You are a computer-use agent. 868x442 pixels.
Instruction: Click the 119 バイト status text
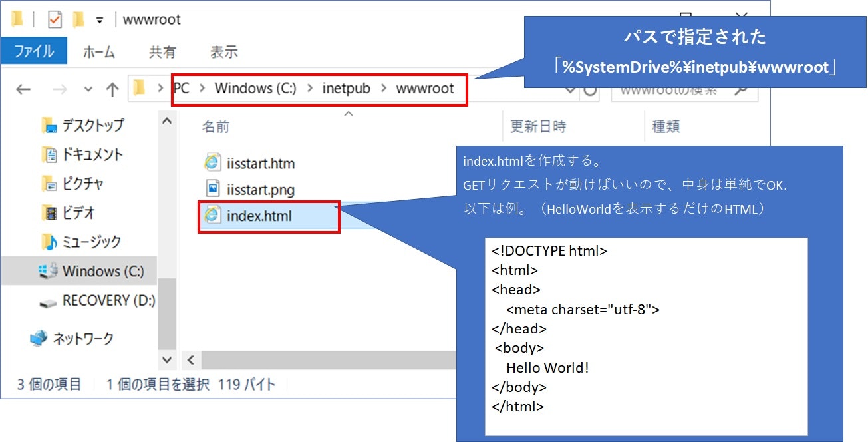[247, 384]
